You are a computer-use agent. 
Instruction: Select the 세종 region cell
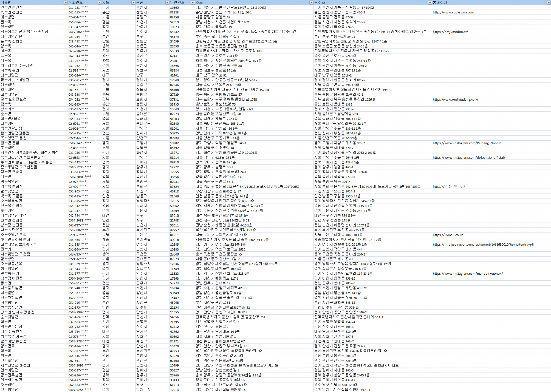pos(106,240)
